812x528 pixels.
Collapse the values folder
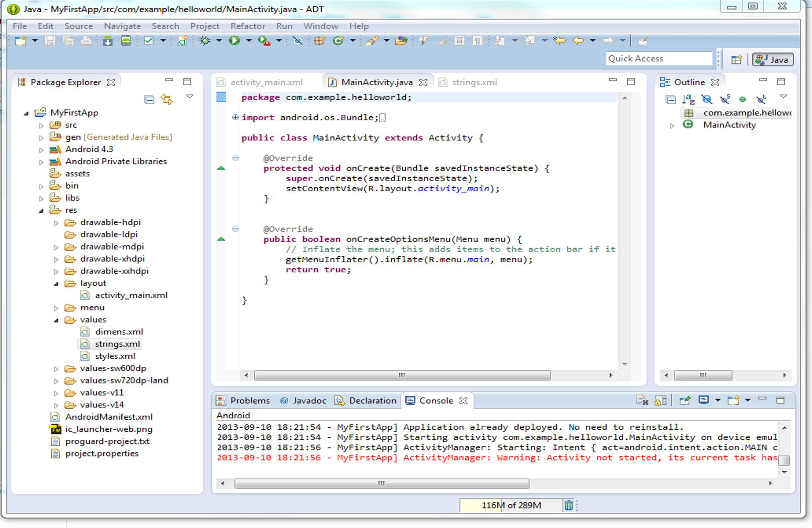[56, 320]
